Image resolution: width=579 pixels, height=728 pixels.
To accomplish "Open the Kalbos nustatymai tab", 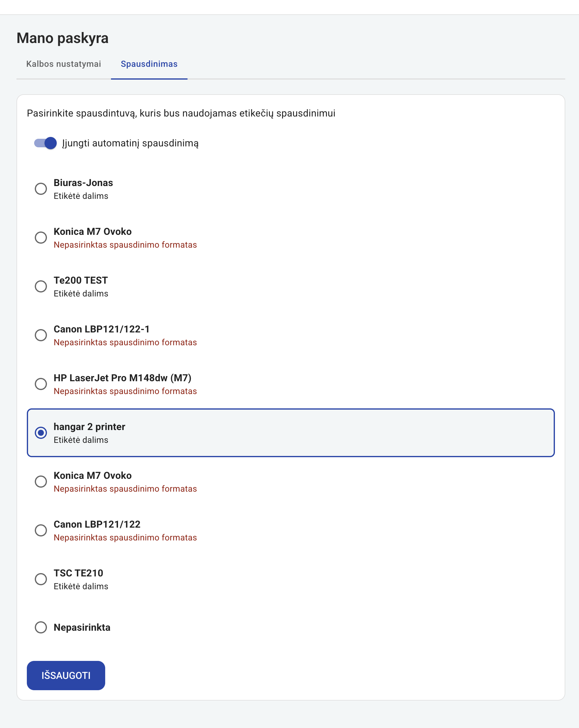I will pos(63,64).
